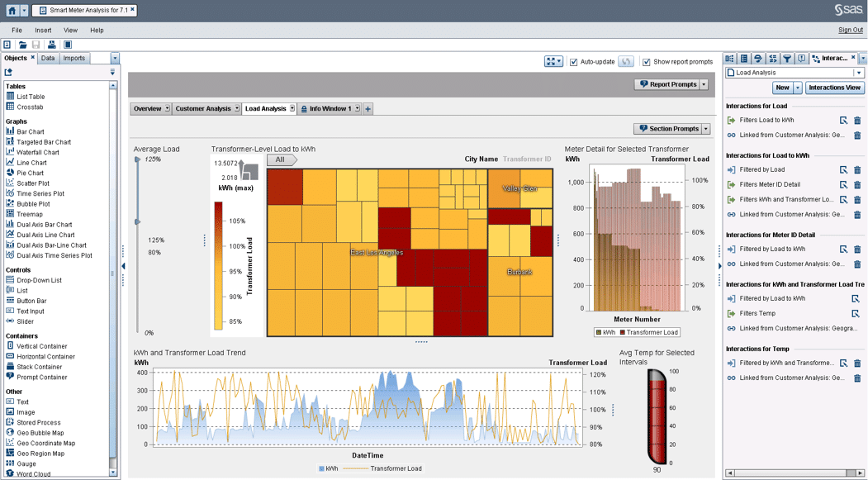Open the dropdown arrow beside New button
This screenshot has width=868, height=480.
(x=797, y=88)
